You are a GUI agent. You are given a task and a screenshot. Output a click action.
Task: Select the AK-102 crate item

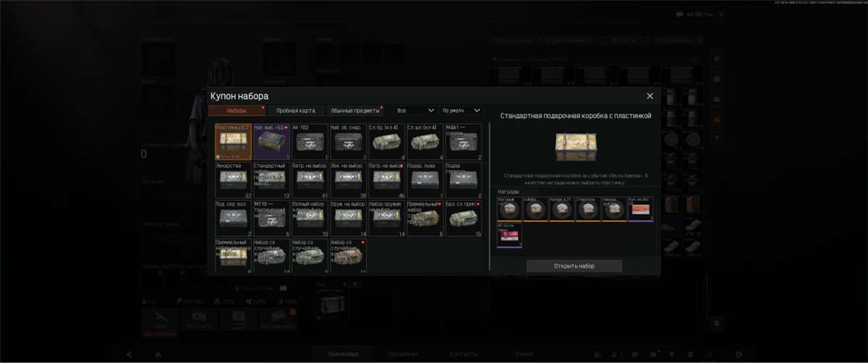click(x=310, y=142)
